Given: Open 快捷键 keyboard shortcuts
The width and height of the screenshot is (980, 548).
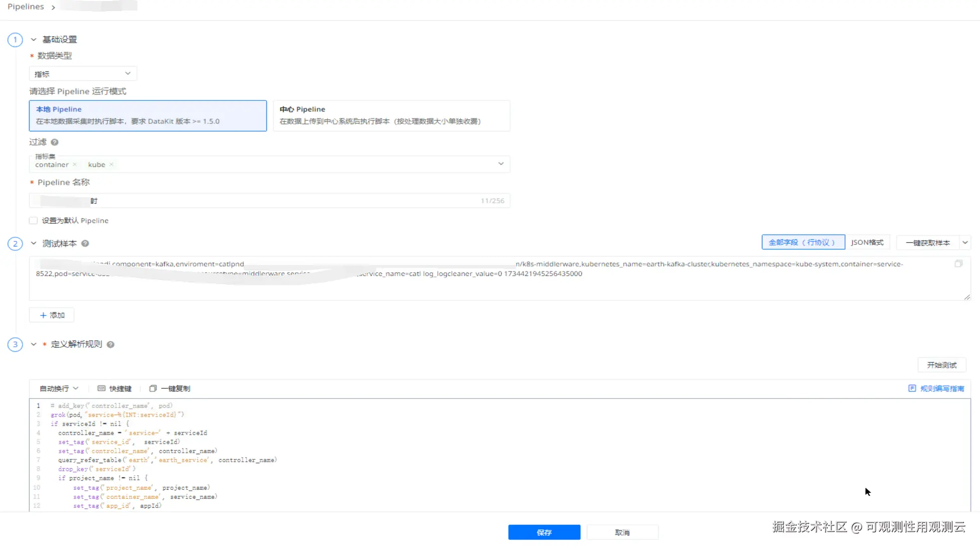Looking at the screenshot, I should coord(114,389).
